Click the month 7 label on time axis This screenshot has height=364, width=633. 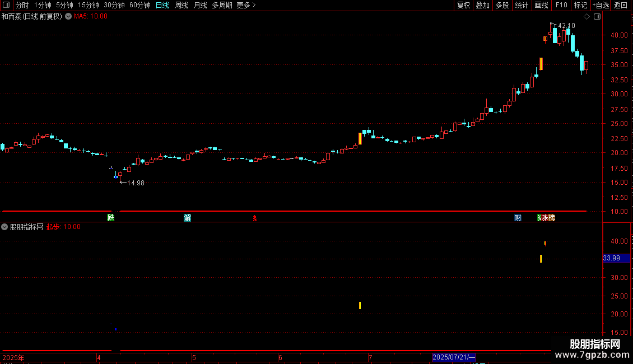370,357
